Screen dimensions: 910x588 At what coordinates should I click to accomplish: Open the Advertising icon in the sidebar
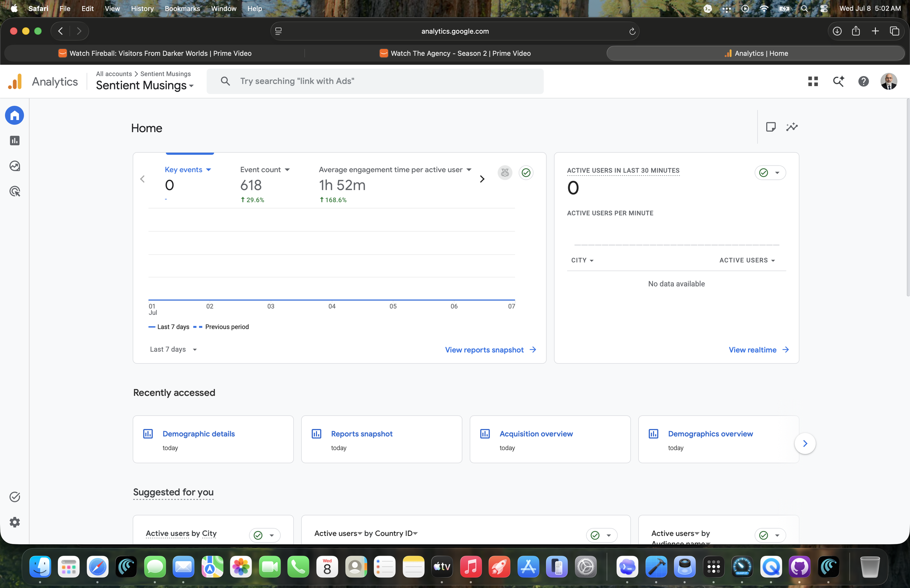tap(15, 191)
